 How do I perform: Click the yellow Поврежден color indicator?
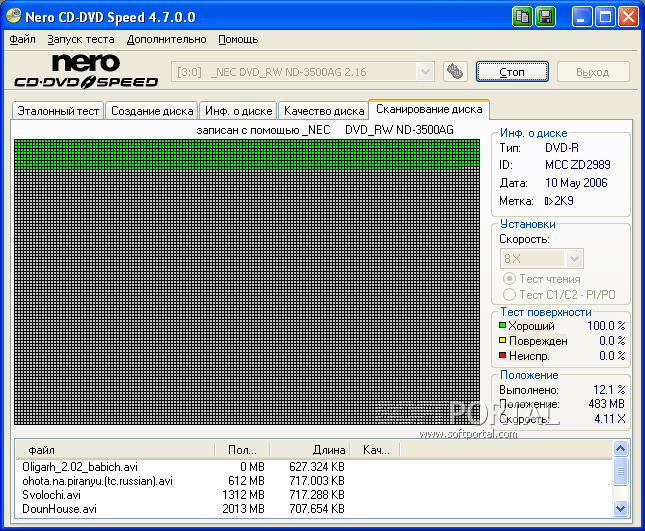pyautogui.click(x=502, y=340)
